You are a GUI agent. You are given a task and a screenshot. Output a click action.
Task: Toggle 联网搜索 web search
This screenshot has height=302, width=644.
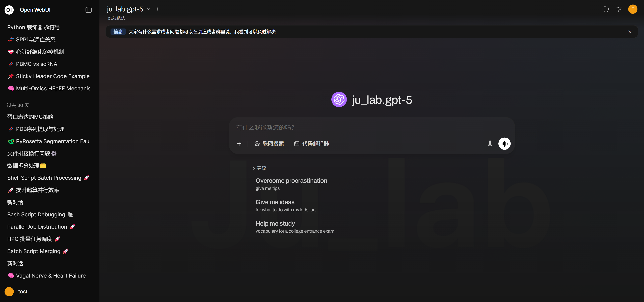click(269, 144)
